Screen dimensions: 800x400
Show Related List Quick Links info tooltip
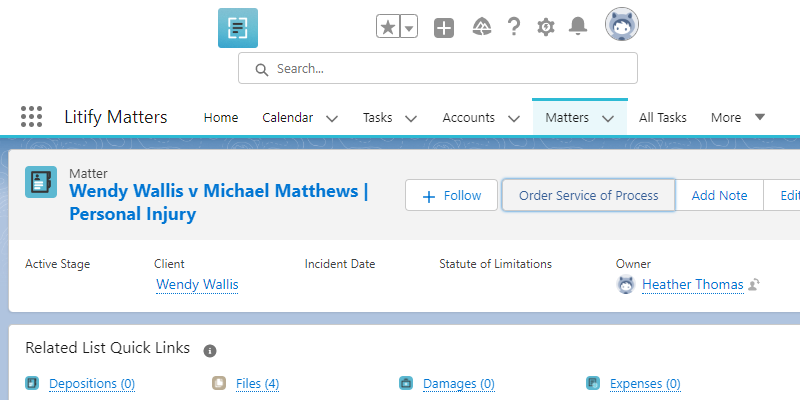[210, 350]
